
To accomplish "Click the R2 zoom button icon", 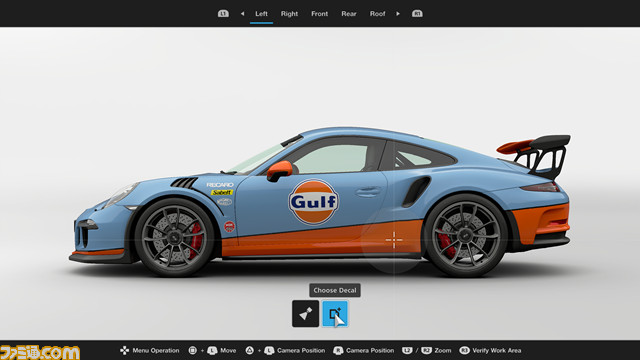I will tap(426, 350).
